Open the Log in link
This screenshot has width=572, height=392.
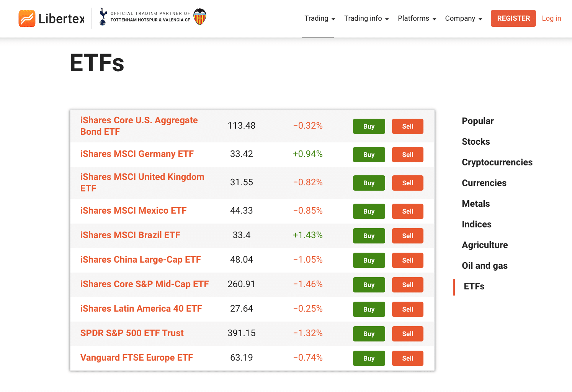click(551, 18)
